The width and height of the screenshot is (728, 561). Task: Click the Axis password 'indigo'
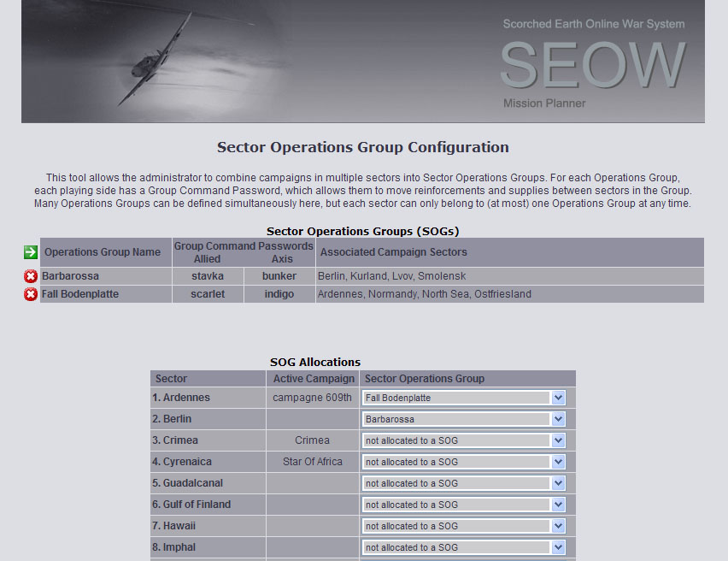pos(279,294)
